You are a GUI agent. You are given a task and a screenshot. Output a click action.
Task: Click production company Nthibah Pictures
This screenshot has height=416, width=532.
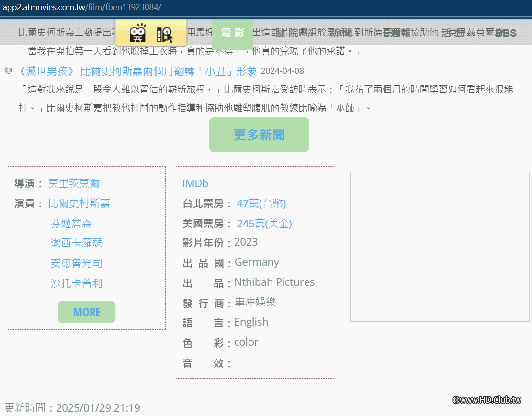coord(274,282)
